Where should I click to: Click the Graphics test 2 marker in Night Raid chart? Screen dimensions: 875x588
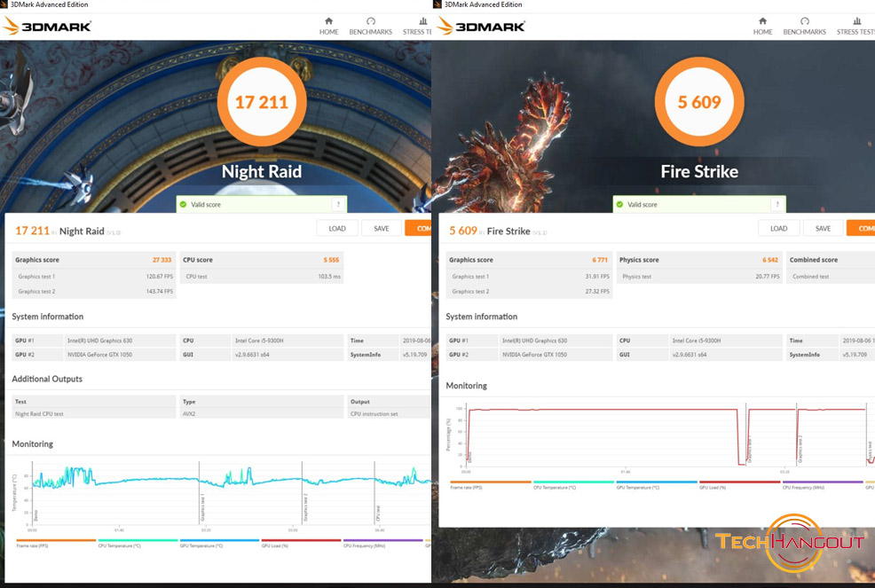pyautogui.click(x=305, y=506)
